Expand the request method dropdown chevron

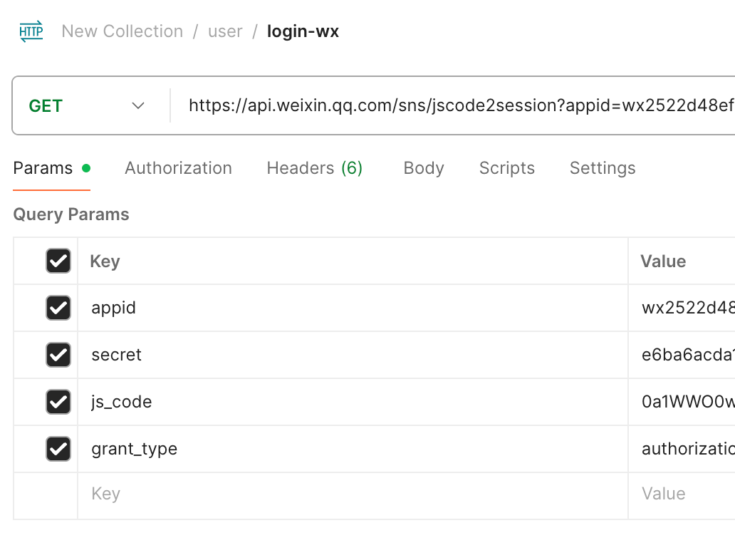tap(138, 105)
